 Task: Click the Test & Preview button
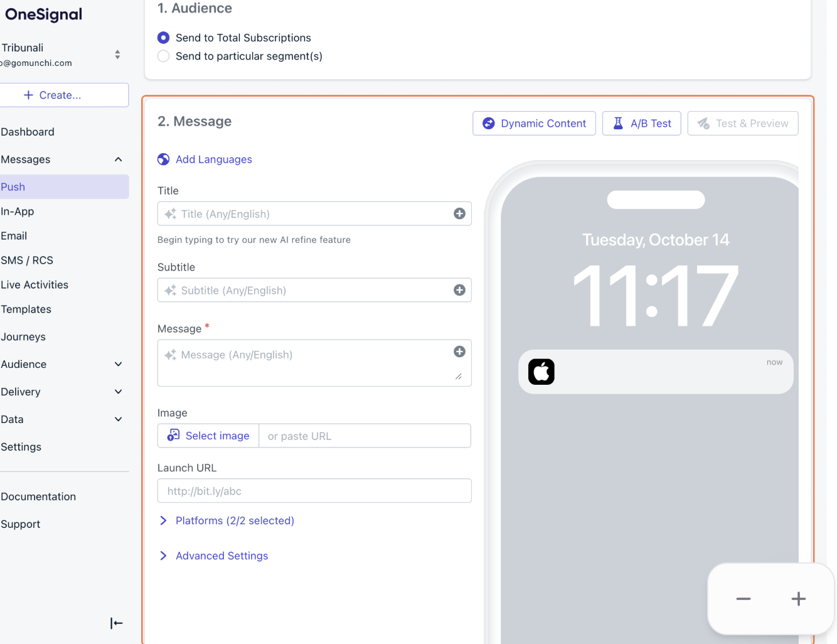click(x=743, y=124)
